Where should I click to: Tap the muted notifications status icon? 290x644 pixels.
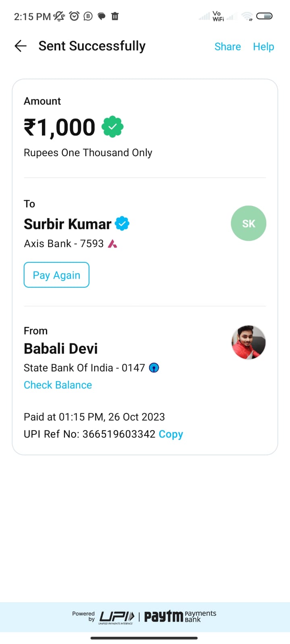click(59, 16)
